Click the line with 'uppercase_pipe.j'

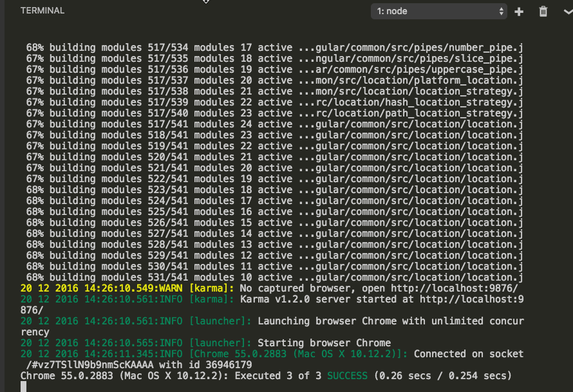tap(274, 70)
